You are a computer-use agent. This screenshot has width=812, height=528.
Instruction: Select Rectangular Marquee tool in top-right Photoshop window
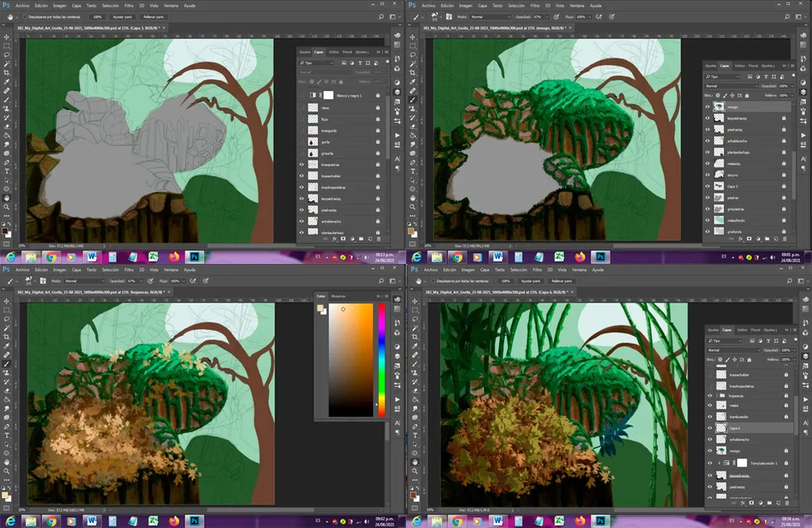coord(414,46)
